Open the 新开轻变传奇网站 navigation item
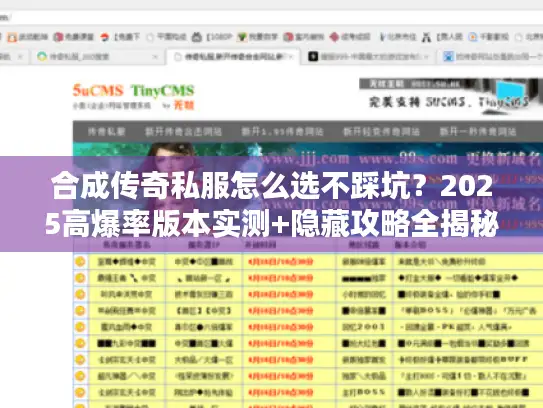 point(381,132)
